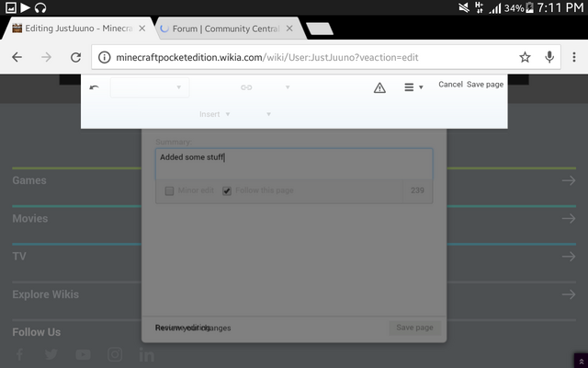Expand the dropdown arrow next to link icon
This screenshot has height=368, width=588.
pyautogui.click(x=288, y=87)
